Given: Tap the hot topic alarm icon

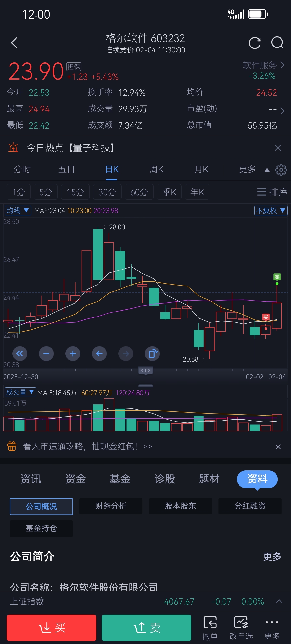Looking at the screenshot, I should tap(13, 148).
